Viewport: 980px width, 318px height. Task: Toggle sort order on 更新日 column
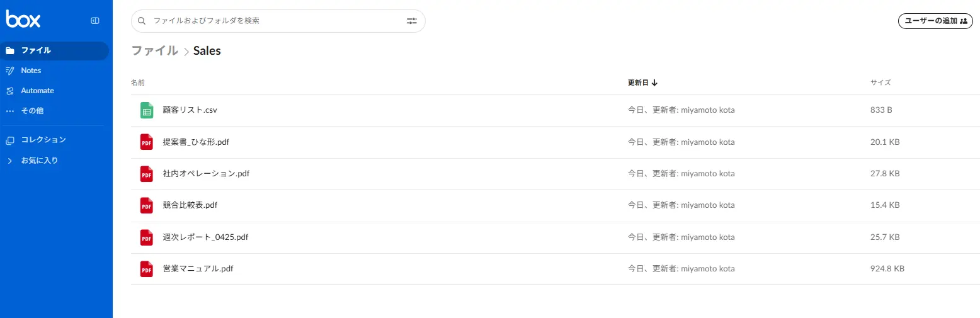pyautogui.click(x=643, y=82)
